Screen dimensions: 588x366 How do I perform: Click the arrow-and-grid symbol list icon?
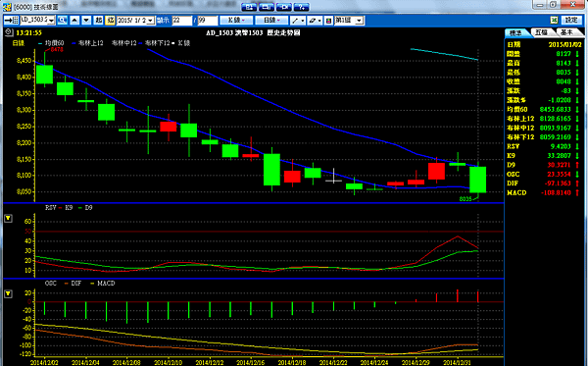pyautogui.click(x=11, y=21)
